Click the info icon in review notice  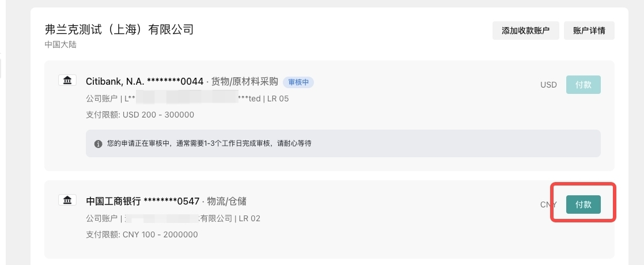(x=98, y=143)
